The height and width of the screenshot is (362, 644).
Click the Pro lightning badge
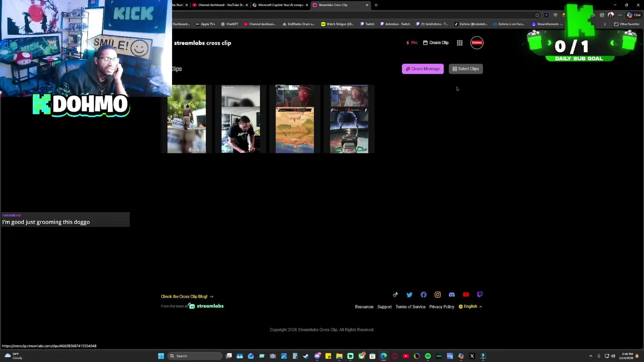coord(412,43)
